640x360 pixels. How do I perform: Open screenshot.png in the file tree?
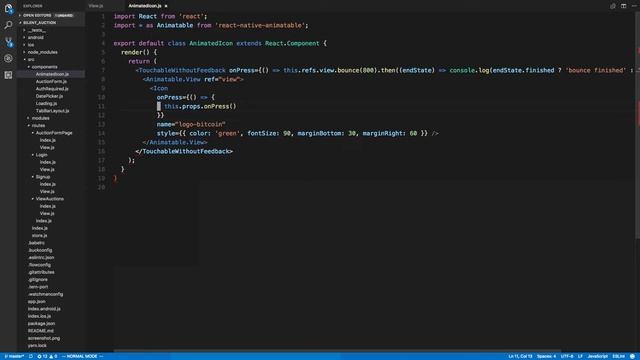coord(44,339)
